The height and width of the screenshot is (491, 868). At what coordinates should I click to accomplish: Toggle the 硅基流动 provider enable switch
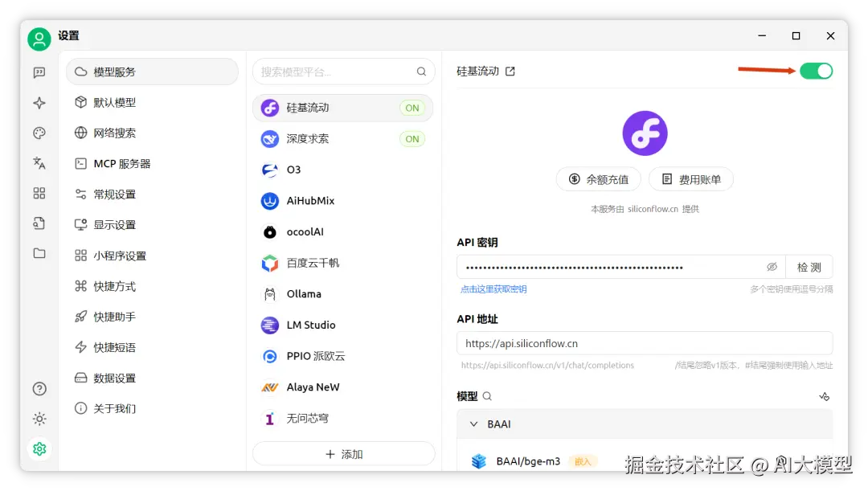coord(816,71)
